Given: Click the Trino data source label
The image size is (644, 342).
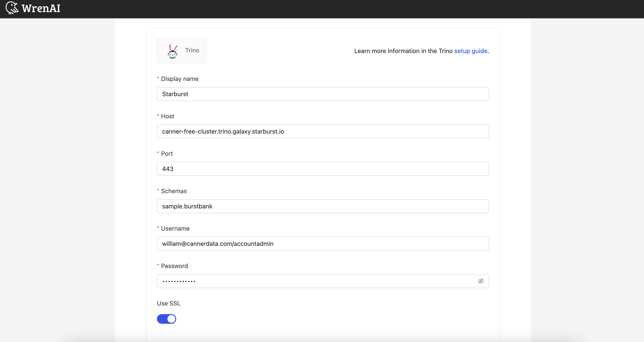Looking at the screenshot, I should [192, 50].
